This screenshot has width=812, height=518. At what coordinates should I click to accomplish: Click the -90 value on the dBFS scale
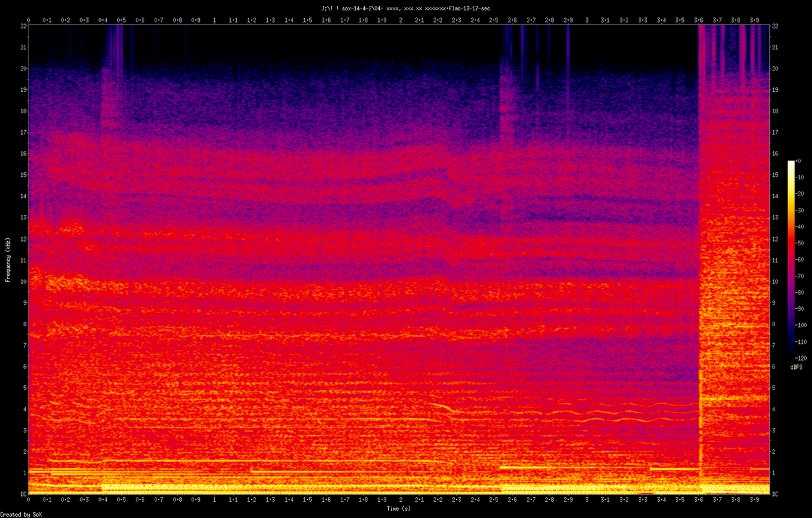(x=800, y=309)
